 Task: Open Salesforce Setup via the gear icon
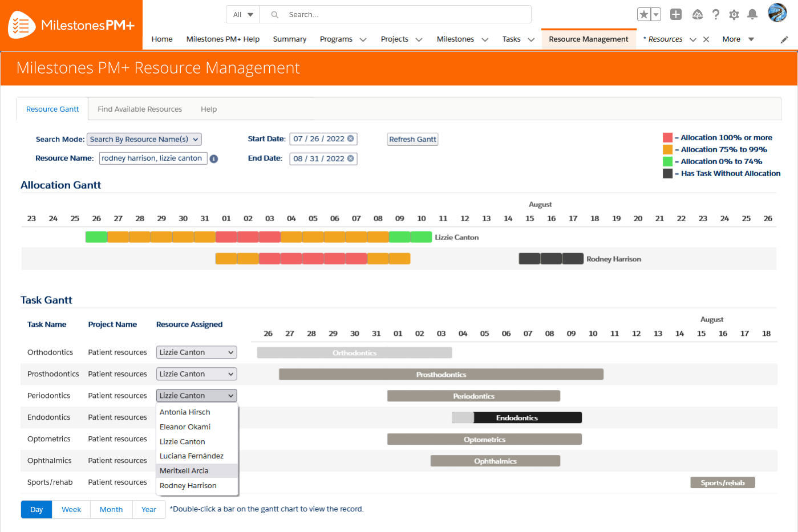[734, 14]
